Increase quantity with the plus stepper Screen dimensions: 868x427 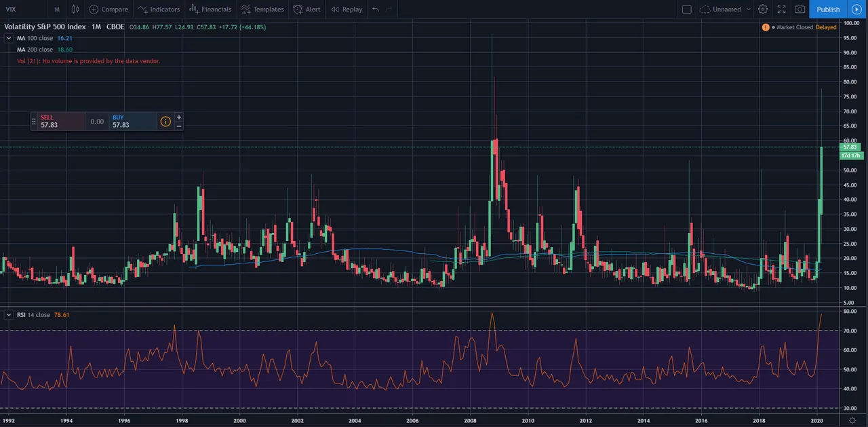[179, 117]
